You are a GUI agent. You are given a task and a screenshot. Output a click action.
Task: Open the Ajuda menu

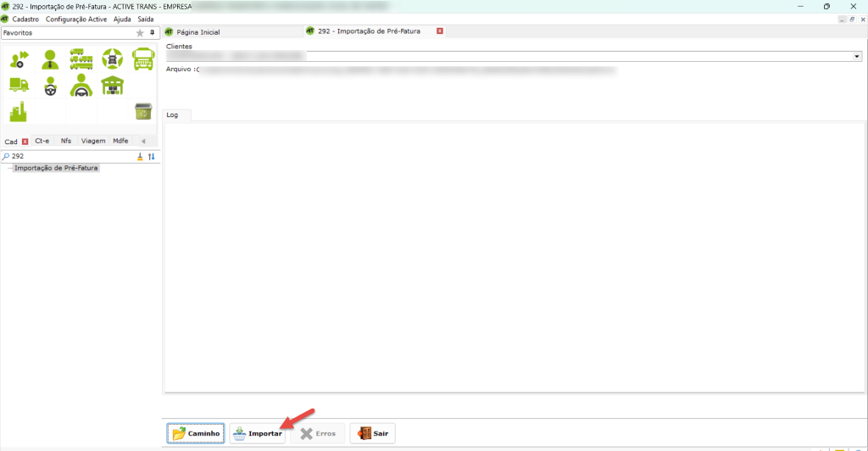pos(122,19)
